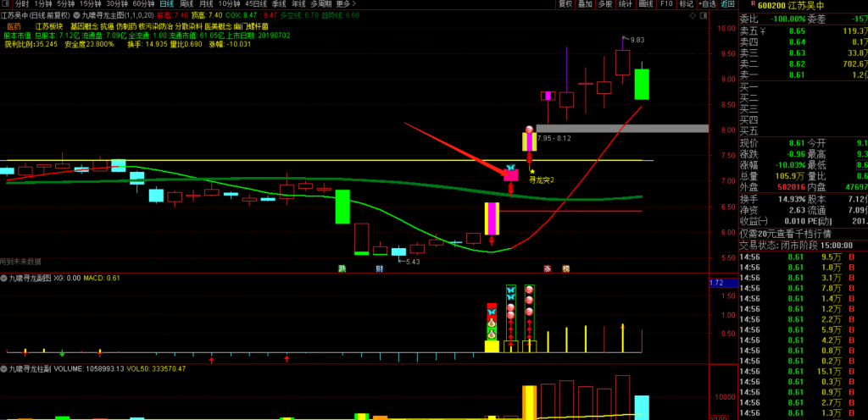The height and width of the screenshot is (420, 868).
Task: Click the 财 marker below the candlesticks
Action: 379,268
